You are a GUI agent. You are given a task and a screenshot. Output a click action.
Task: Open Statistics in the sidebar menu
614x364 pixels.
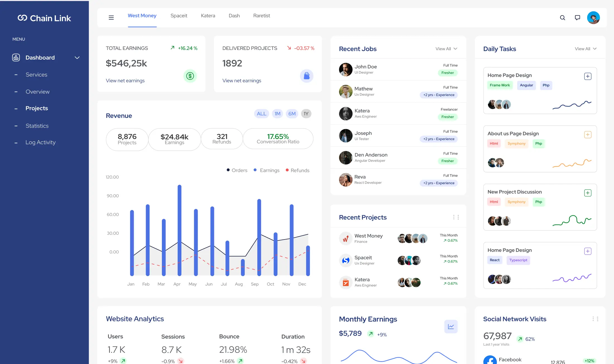(x=37, y=126)
